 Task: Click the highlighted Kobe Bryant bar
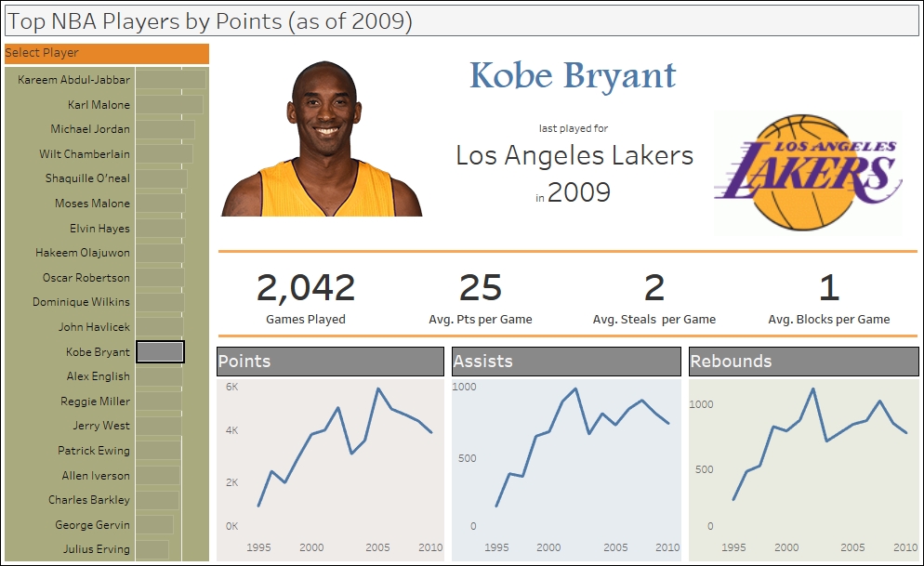160,351
